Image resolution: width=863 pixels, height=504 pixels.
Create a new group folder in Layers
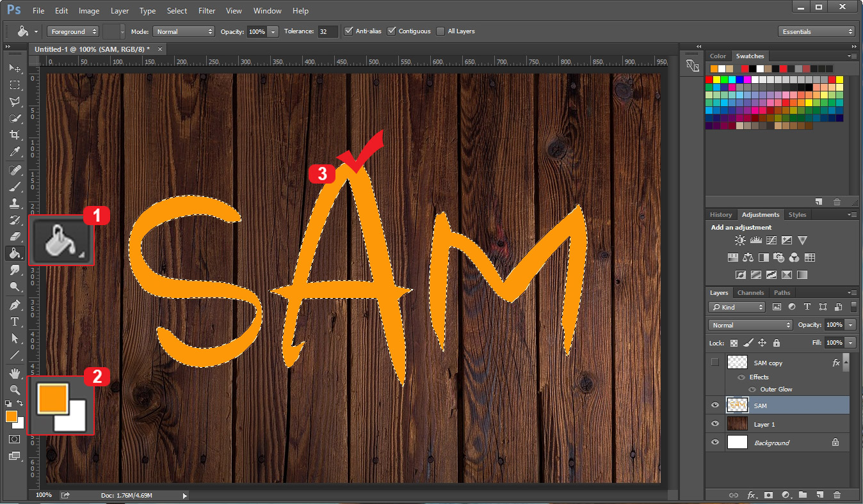pyautogui.click(x=802, y=495)
